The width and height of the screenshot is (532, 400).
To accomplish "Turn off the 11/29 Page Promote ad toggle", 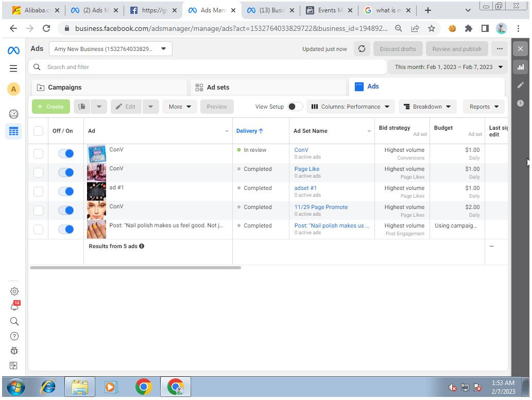I will pos(66,211).
